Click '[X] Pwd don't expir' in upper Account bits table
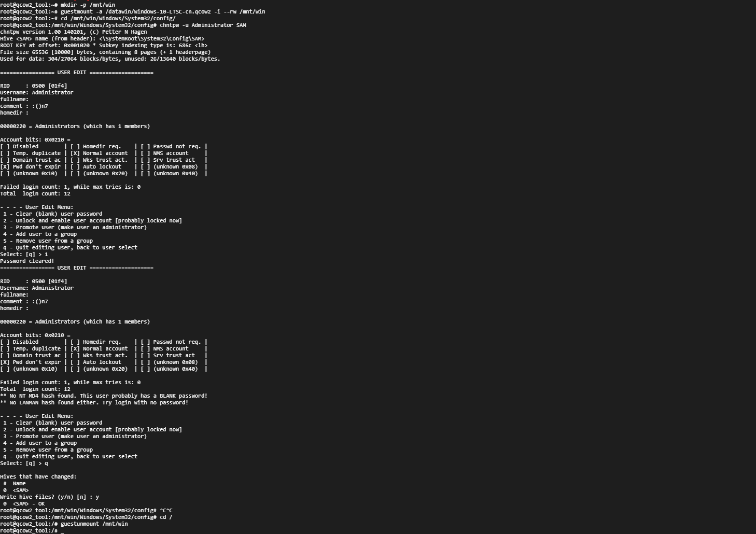The image size is (756, 534). (x=31, y=166)
